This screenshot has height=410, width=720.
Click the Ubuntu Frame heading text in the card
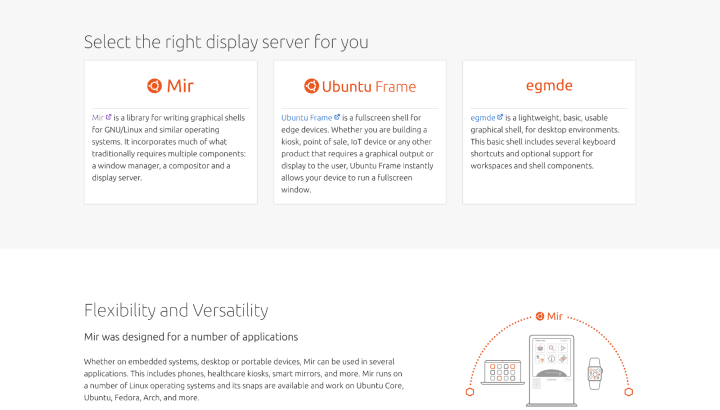pyautogui.click(x=369, y=86)
